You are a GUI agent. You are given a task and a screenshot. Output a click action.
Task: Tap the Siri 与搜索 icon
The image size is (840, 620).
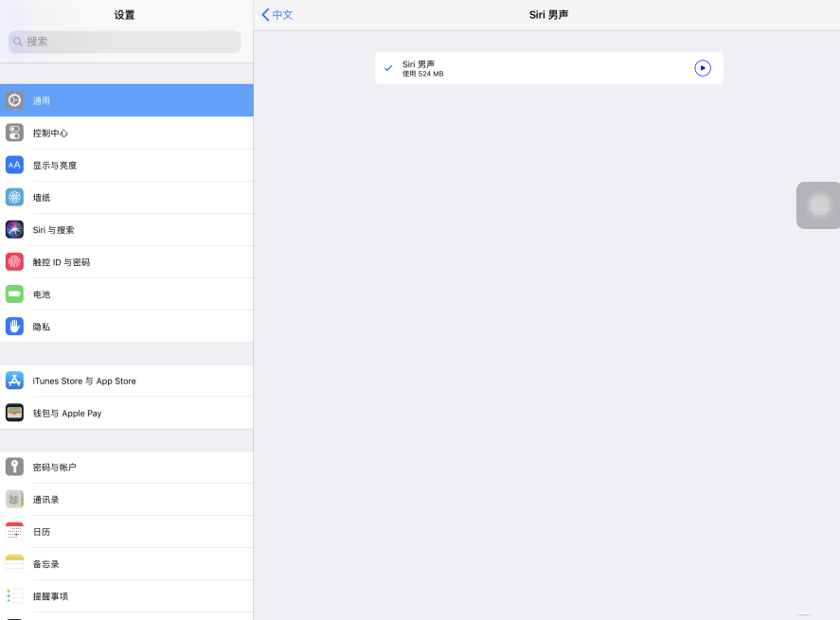click(x=14, y=229)
